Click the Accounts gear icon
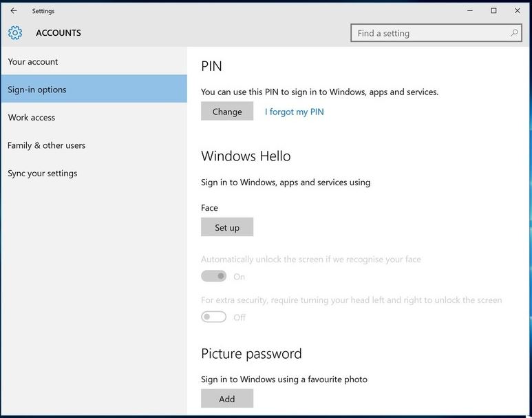 (x=15, y=33)
